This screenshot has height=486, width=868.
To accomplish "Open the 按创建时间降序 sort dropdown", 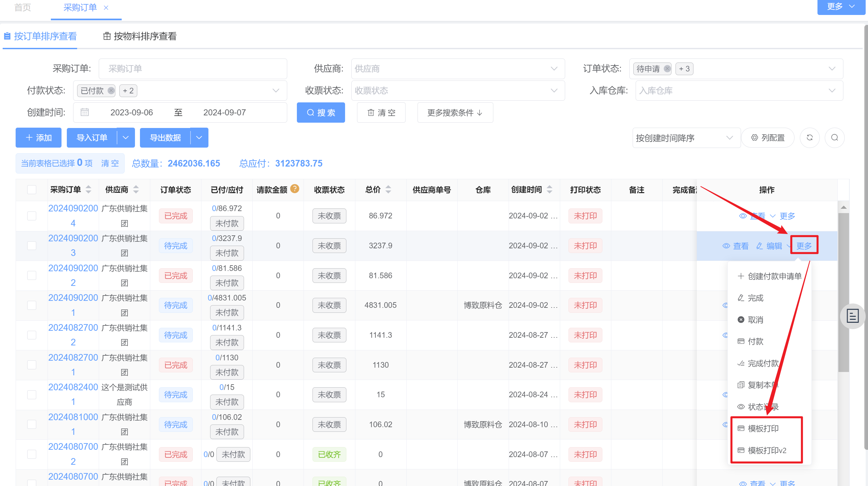I will 686,138.
